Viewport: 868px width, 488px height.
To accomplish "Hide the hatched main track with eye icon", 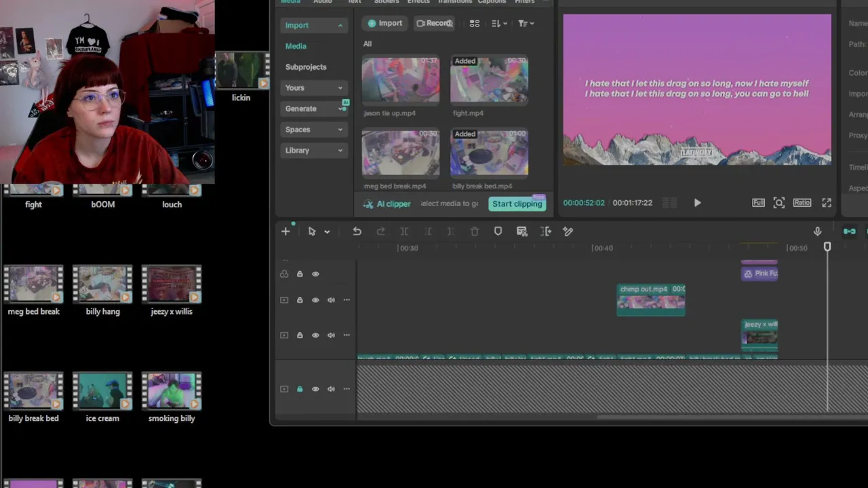I will pyautogui.click(x=315, y=389).
